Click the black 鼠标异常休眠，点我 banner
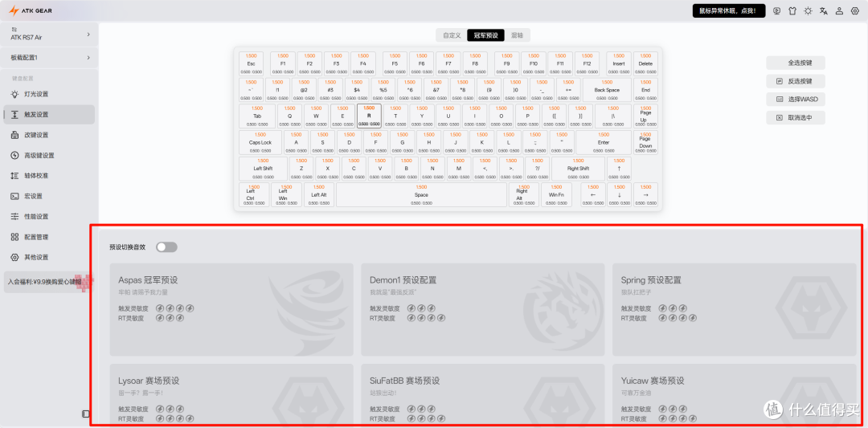 point(729,11)
